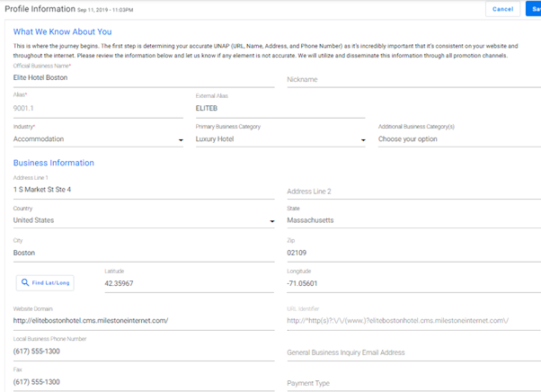Click the Profile Information title
Screen dimensions: 541x392
(40, 9)
